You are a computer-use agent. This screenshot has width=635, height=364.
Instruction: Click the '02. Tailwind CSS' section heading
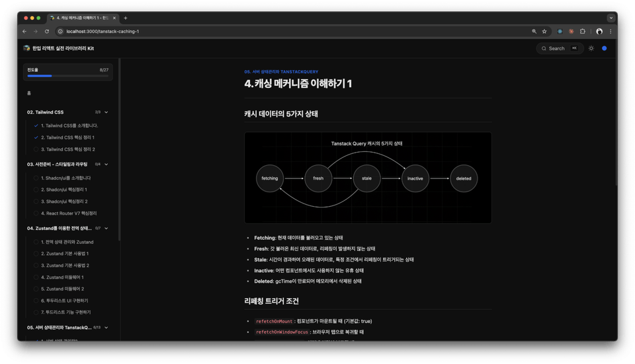point(46,112)
